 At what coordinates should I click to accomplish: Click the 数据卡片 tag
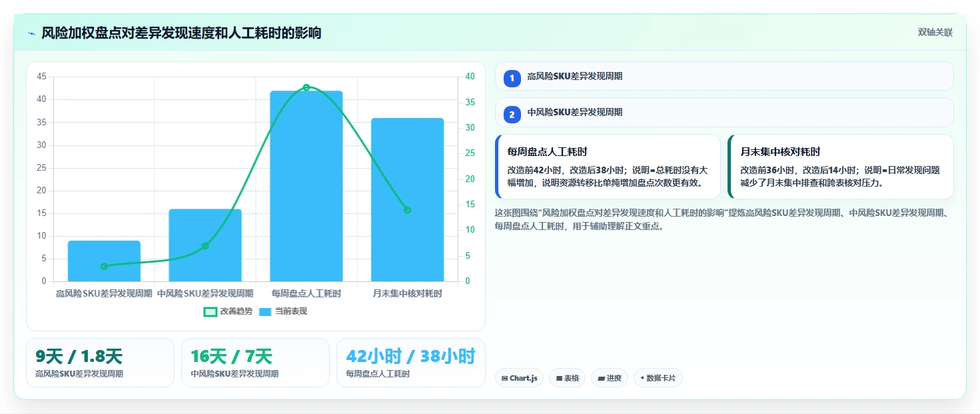coord(658,378)
